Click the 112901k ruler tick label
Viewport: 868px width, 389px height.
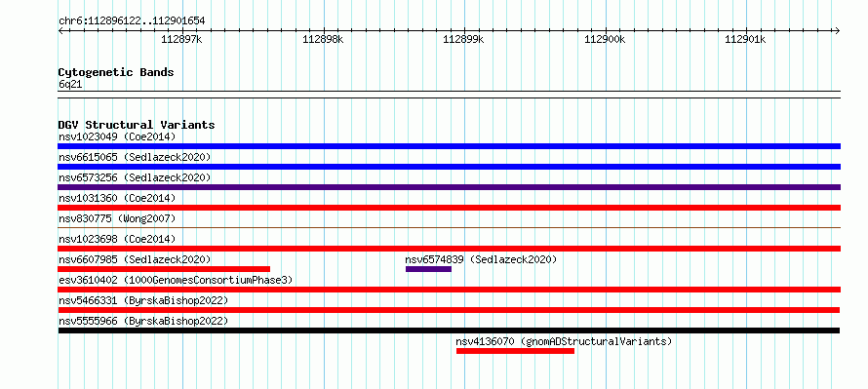click(x=746, y=39)
